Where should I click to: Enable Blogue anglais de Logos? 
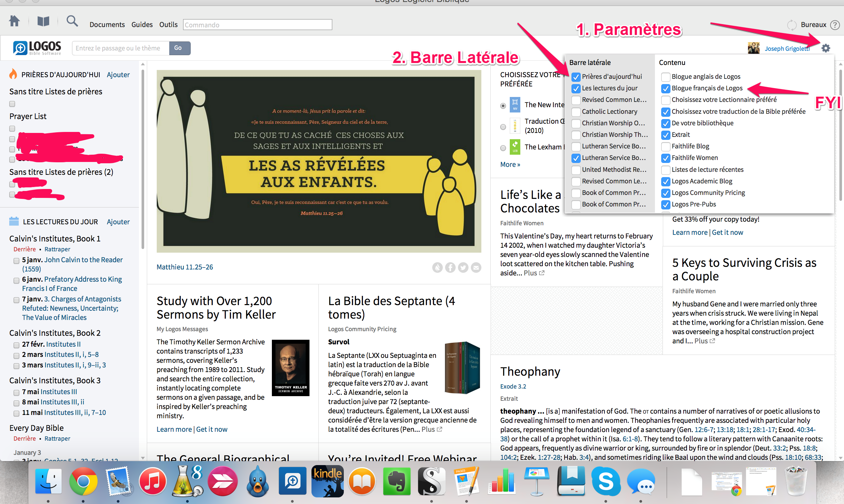point(665,77)
